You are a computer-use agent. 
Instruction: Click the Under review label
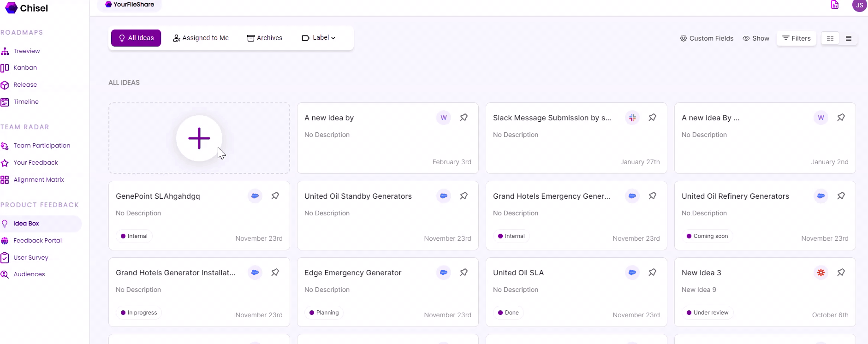pos(707,313)
